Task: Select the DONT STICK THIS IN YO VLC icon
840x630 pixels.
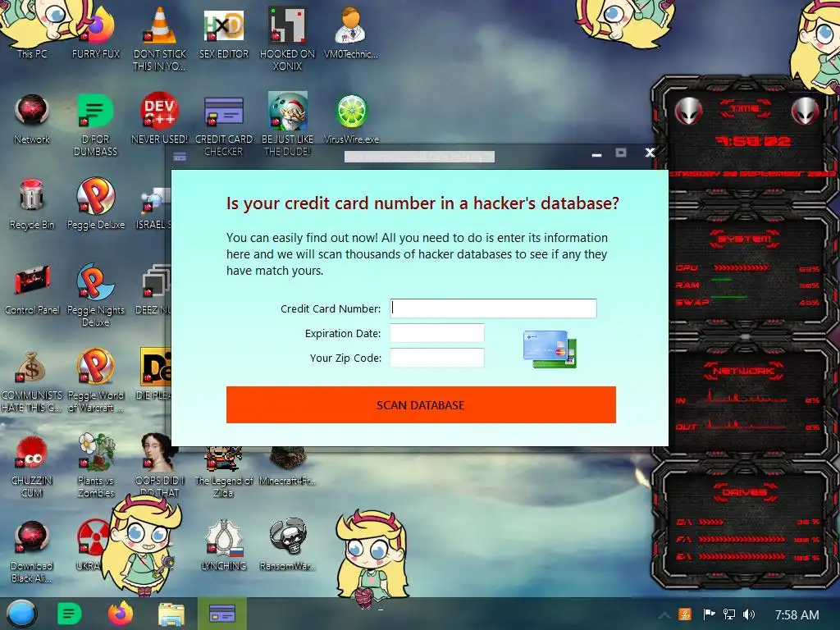Action: pos(159,38)
